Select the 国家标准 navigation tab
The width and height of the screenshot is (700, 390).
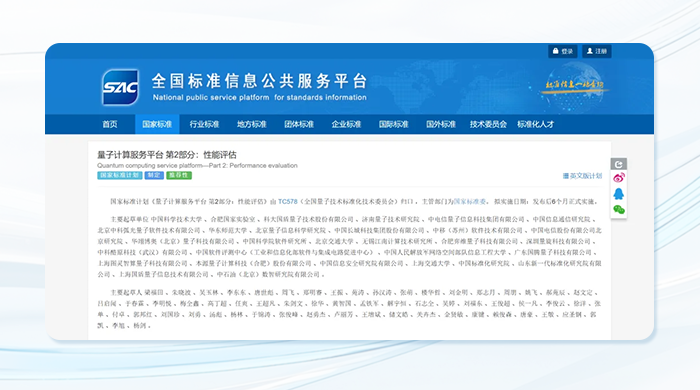[x=157, y=124]
